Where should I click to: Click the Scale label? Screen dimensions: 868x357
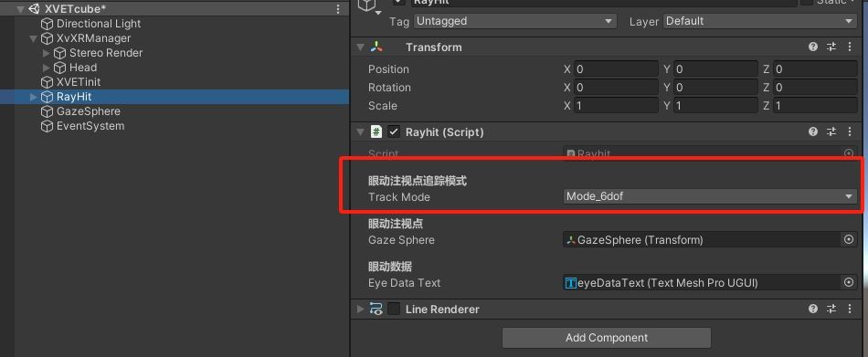click(x=383, y=106)
